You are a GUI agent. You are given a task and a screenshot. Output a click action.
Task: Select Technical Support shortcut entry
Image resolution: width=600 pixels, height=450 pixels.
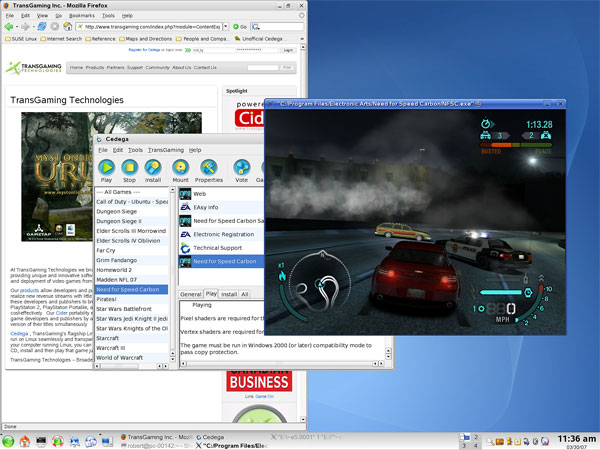click(x=218, y=247)
